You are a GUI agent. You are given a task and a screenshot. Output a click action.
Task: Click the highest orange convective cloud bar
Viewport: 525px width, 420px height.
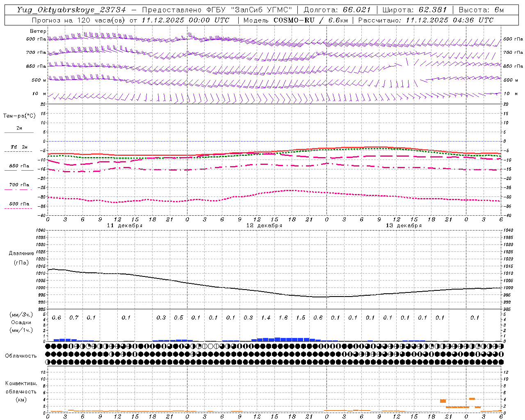coord(472,399)
